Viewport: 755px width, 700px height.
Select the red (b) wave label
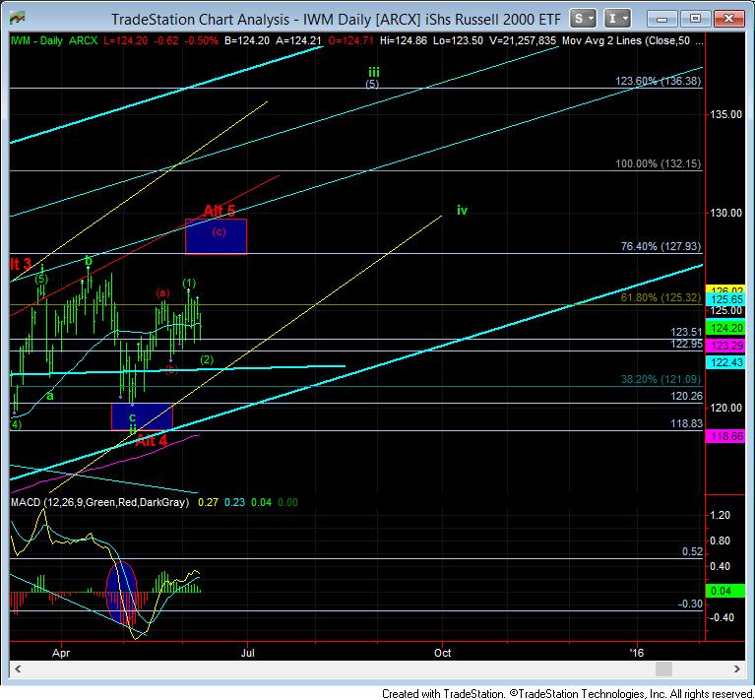(172, 370)
